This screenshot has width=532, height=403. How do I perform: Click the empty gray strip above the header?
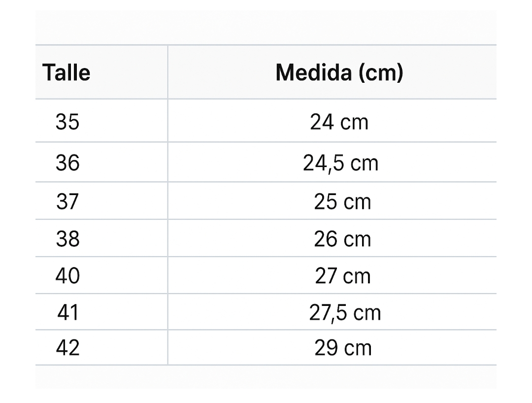tap(266, 28)
